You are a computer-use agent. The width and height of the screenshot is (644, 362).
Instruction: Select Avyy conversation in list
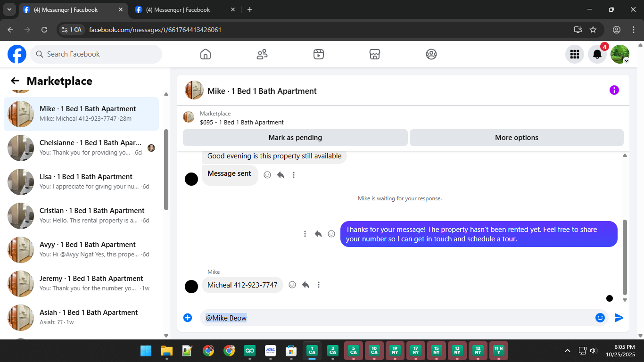[x=81, y=250]
